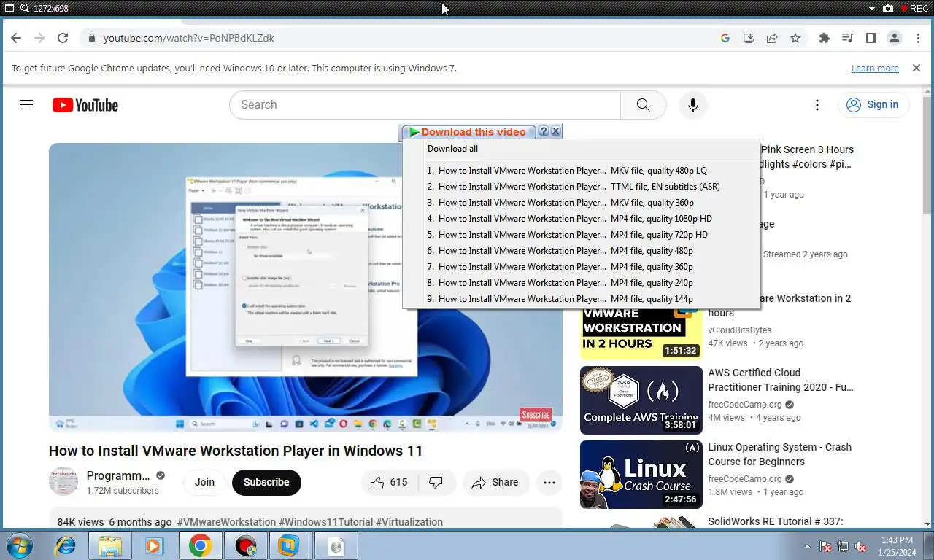Click the Share button
This screenshot has height=560, width=934.
pyautogui.click(x=495, y=482)
